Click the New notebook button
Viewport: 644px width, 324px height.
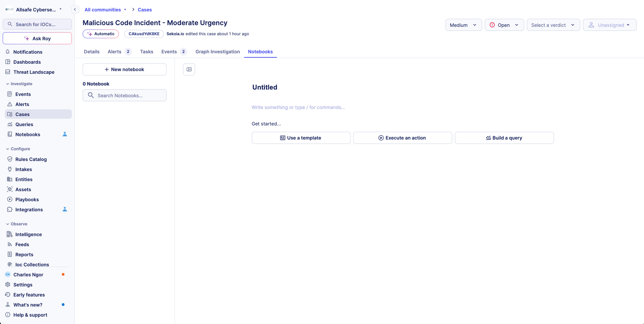click(x=124, y=69)
